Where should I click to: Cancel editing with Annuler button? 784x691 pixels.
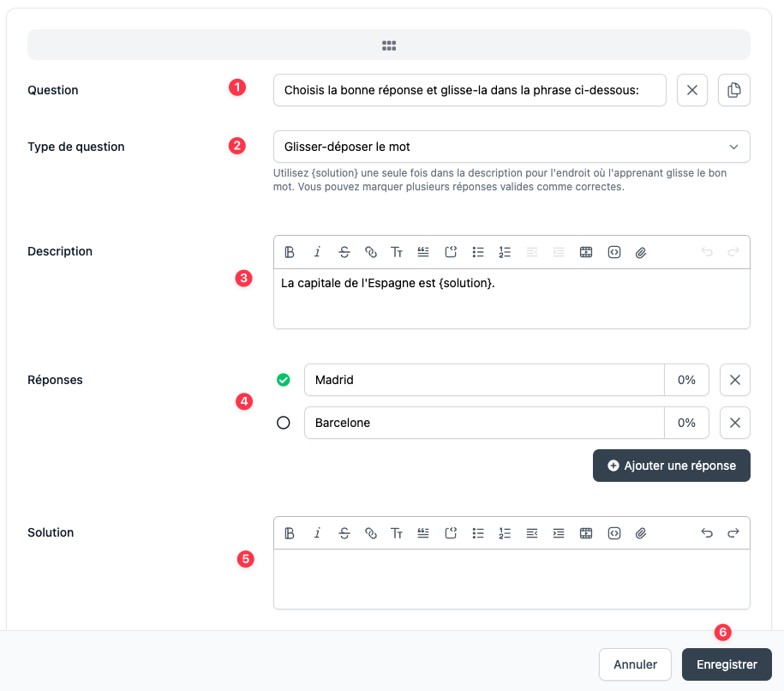635,664
